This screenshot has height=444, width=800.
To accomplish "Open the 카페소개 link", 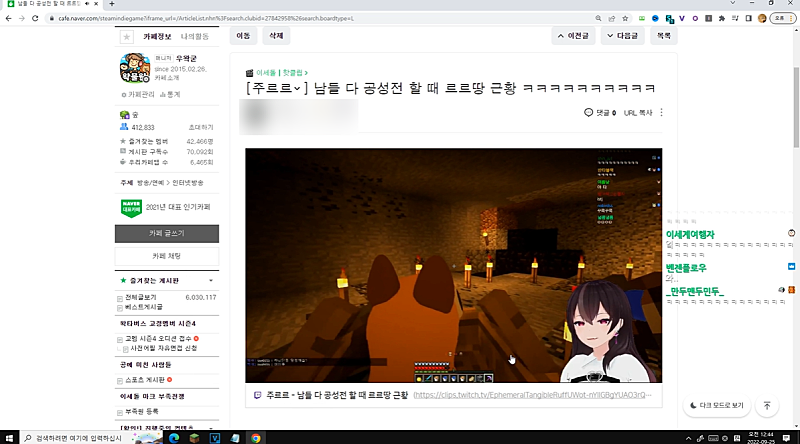I will pyautogui.click(x=167, y=78).
